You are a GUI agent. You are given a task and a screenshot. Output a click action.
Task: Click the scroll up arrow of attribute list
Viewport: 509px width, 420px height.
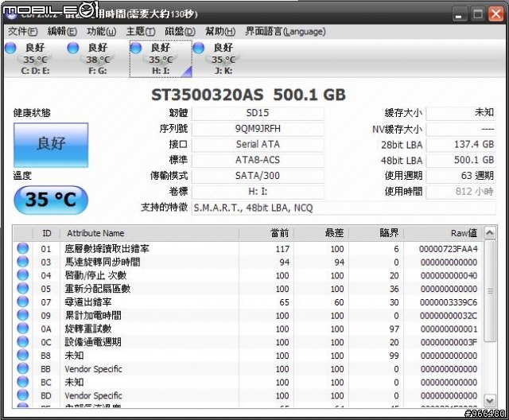coord(490,233)
